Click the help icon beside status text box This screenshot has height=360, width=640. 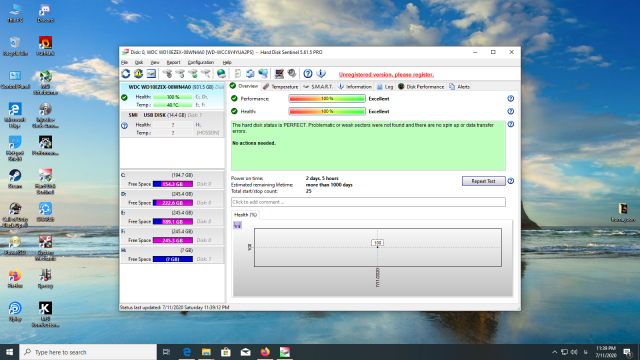click(x=510, y=124)
